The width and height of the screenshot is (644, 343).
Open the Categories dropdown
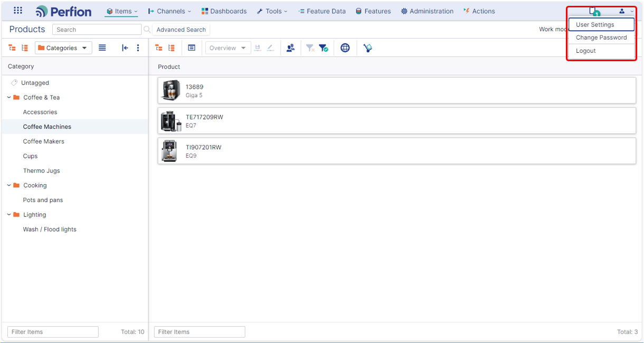coord(63,48)
